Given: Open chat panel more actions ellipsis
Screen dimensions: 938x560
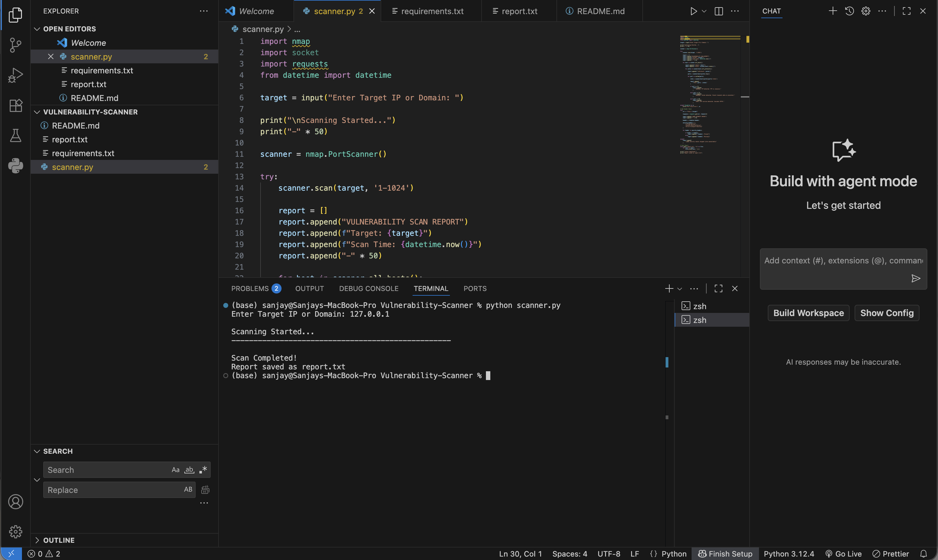Looking at the screenshot, I should [882, 11].
